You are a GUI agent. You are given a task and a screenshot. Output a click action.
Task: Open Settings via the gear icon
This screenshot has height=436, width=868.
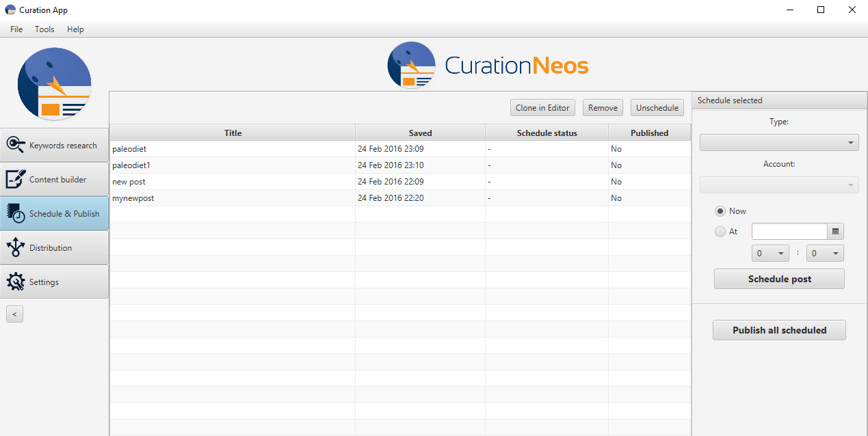(x=16, y=282)
